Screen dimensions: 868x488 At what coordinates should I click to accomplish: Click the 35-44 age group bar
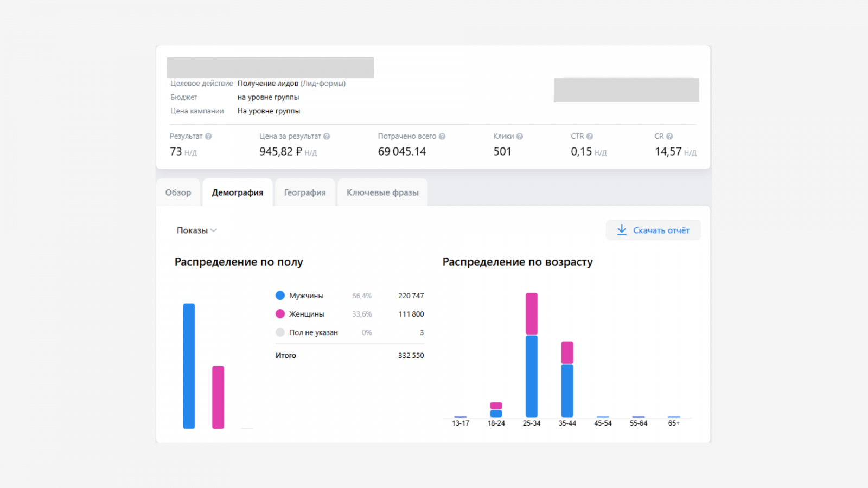[567, 380]
